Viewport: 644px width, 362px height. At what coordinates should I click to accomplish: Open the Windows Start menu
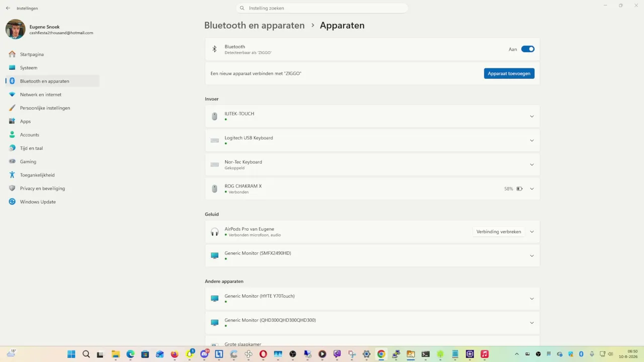[x=71, y=354]
